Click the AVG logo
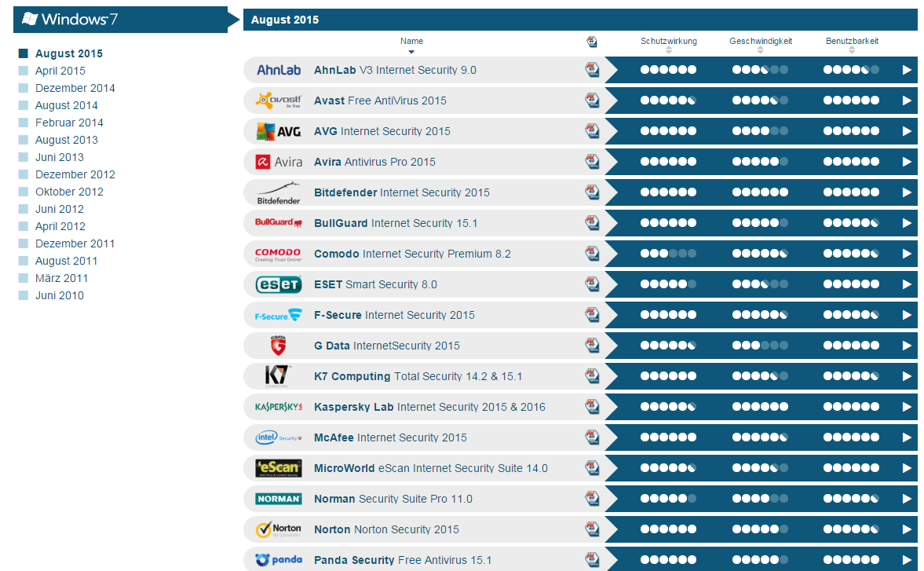 coord(279,131)
